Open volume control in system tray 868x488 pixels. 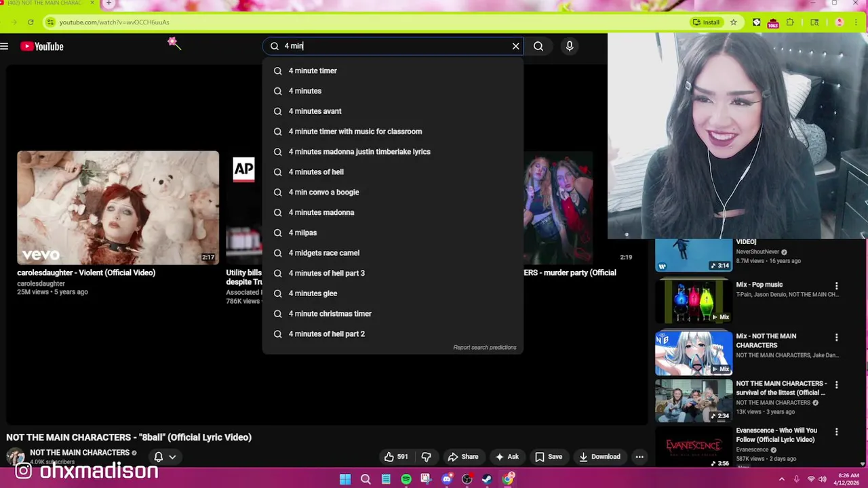coord(823,479)
